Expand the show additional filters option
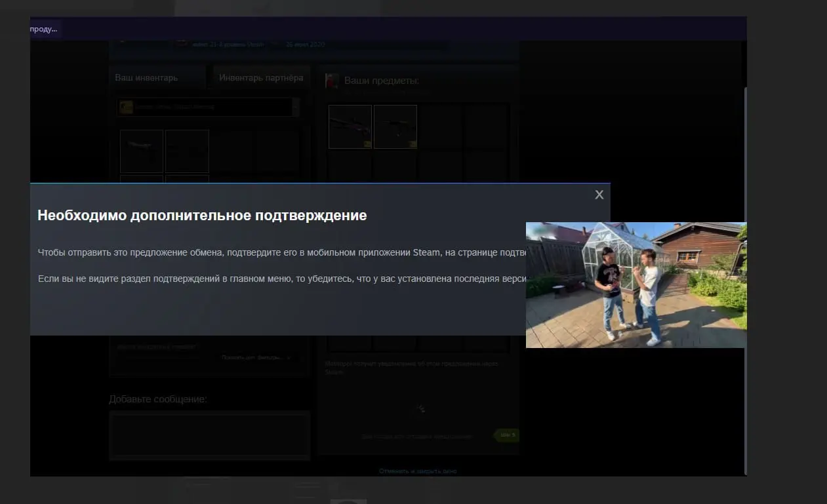The image size is (827, 504). [x=256, y=358]
